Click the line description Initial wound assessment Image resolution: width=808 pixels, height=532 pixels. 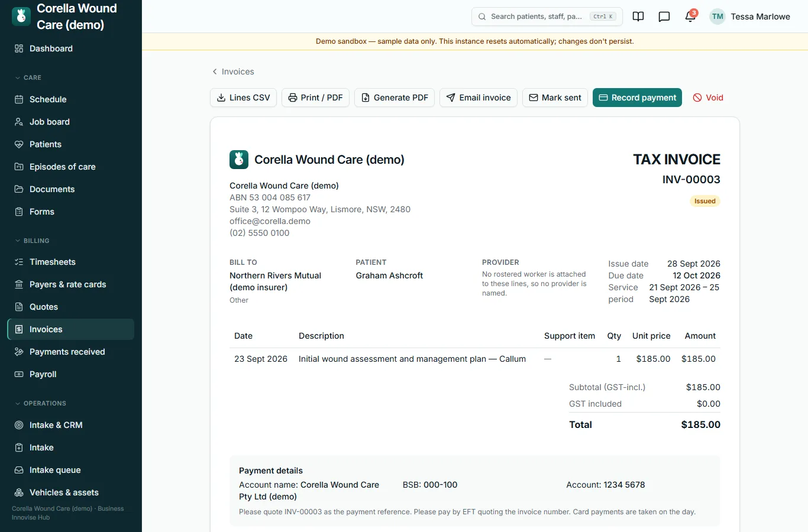[x=412, y=359]
